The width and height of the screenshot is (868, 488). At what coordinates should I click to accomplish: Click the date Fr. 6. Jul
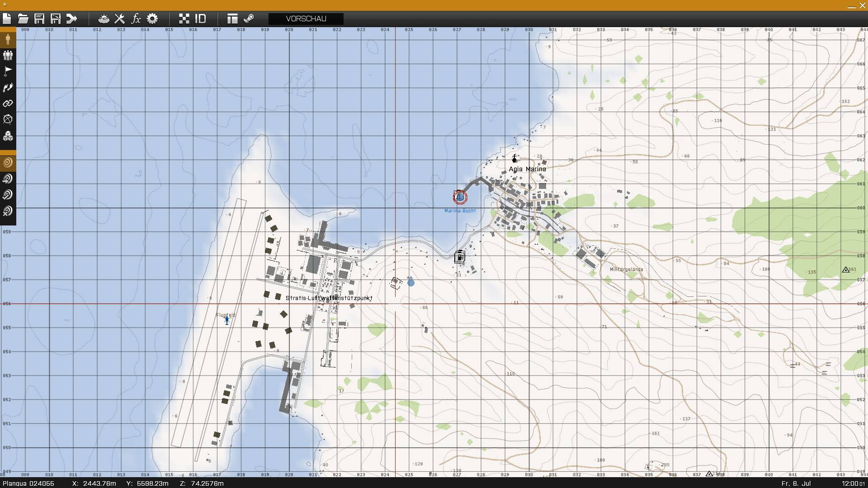pyautogui.click(x=796, y=483)
